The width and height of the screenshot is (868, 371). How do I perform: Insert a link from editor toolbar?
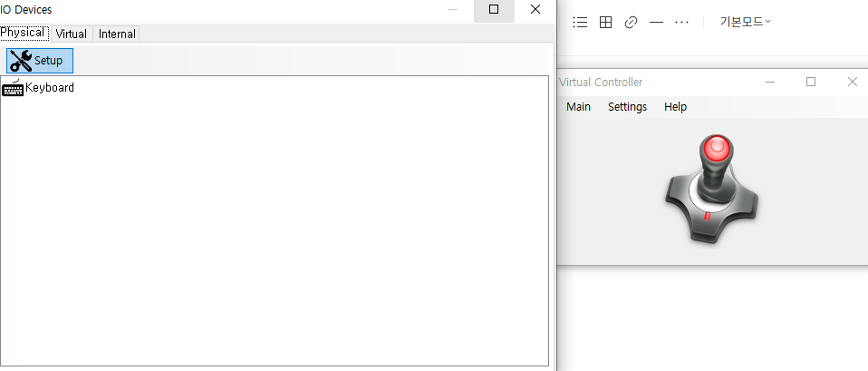coord(632,22)
